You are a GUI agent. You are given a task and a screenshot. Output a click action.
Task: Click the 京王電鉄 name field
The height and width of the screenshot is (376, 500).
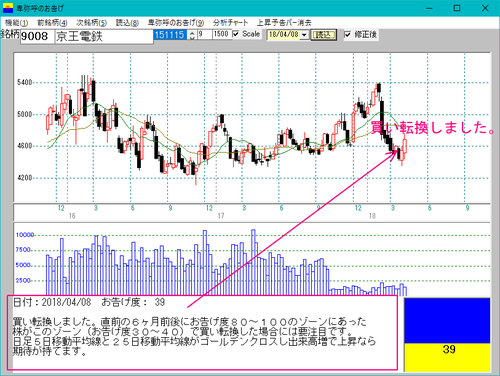coord(104,36)
